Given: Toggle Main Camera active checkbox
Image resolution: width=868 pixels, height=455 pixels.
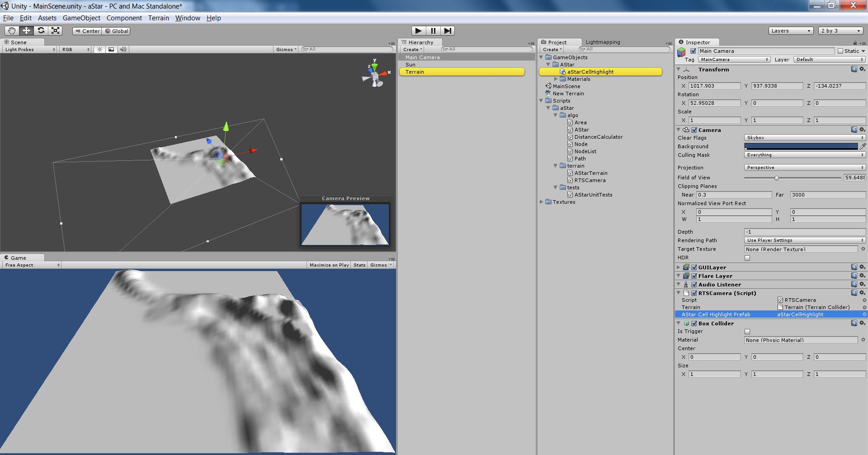Looking at the screenshot, I should point(693,51).
